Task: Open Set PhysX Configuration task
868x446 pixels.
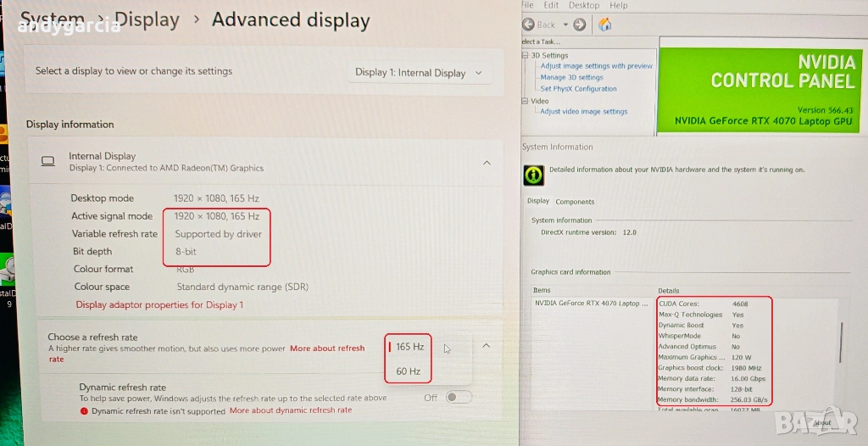Action: 578,89
